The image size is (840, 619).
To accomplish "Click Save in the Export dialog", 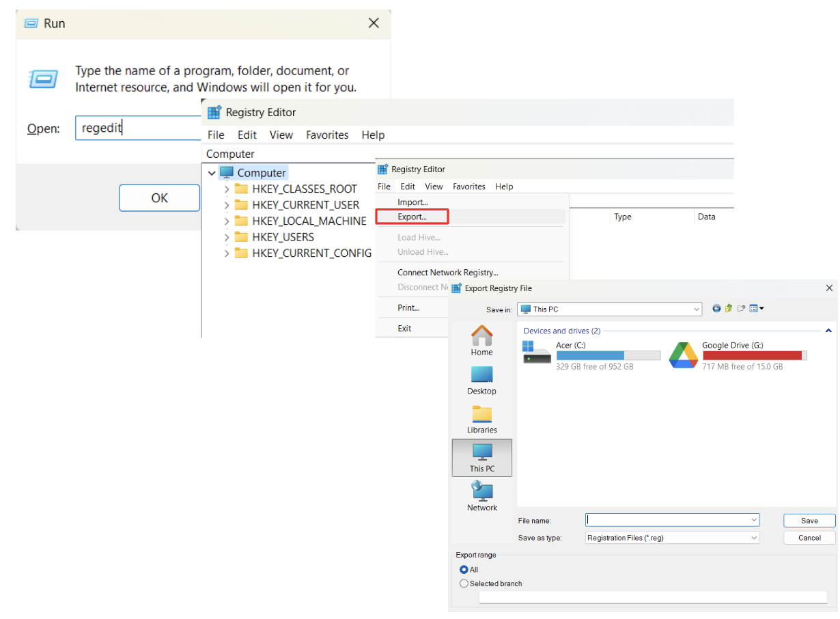I will [x=809, y=520].
